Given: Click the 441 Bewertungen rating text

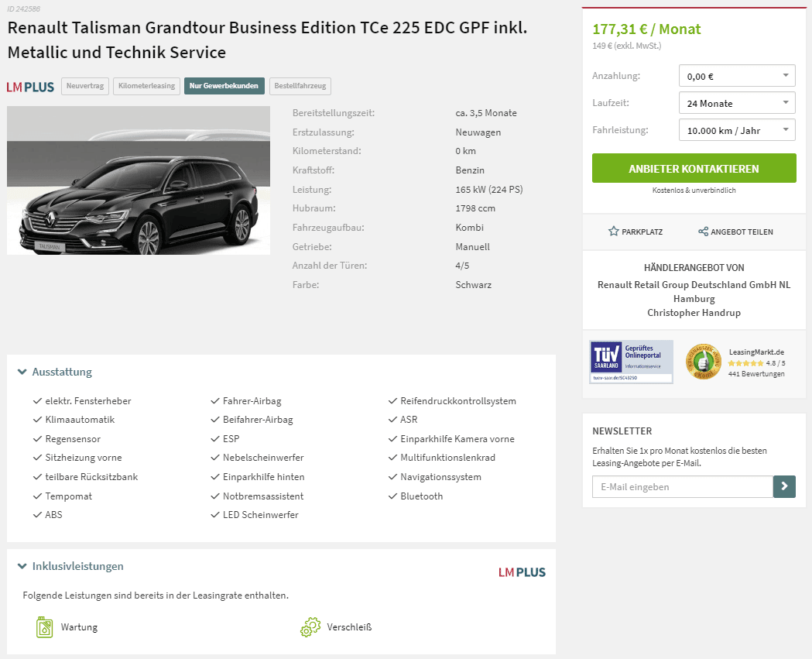Looking at the screenshot, I should tap(756, 373).
